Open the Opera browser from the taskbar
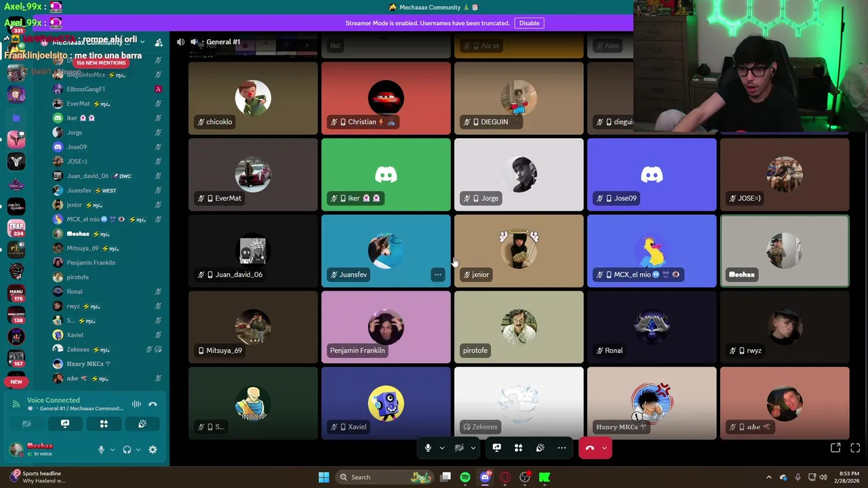This screenshot has width=868, height=488. pos(505,477)
